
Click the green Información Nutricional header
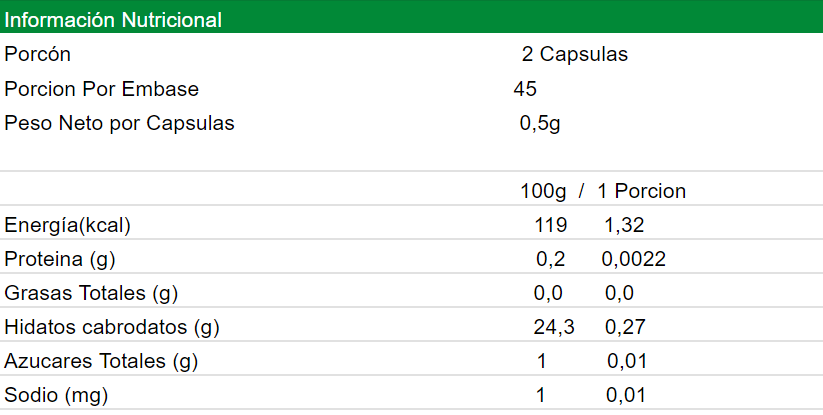[113, 20]
